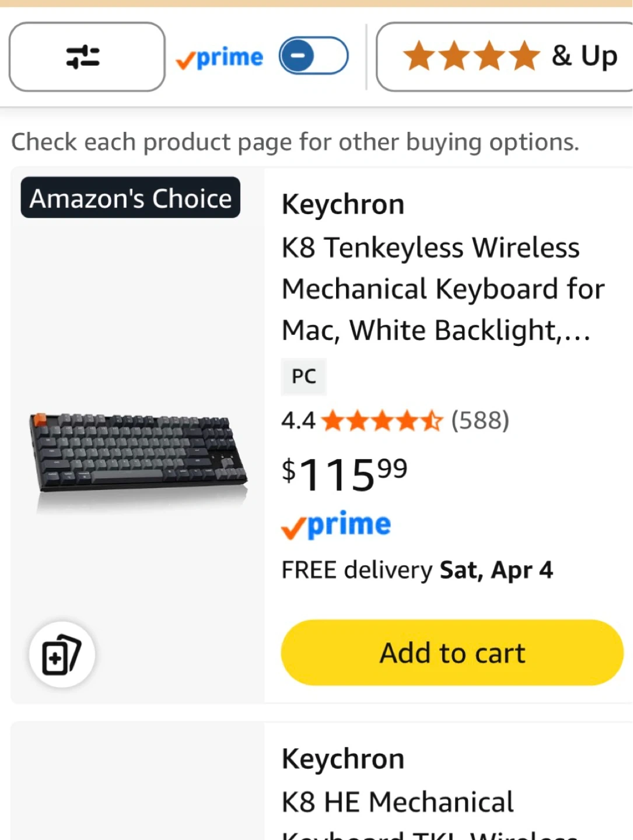Tap the second Keychron brand name

click(343, 759)
